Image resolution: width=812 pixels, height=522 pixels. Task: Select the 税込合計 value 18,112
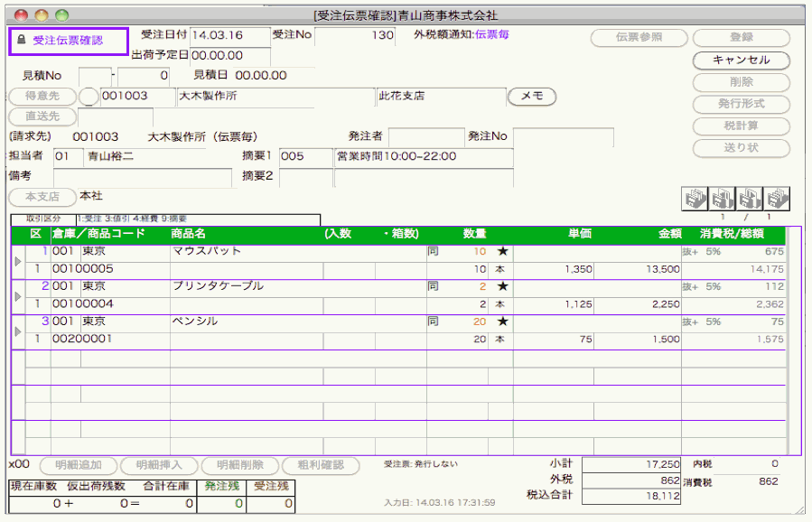(631, 496)
